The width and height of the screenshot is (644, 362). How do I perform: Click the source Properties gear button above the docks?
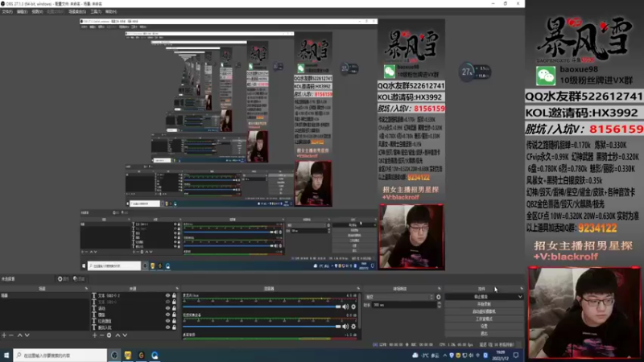click(x=63, y=278)
